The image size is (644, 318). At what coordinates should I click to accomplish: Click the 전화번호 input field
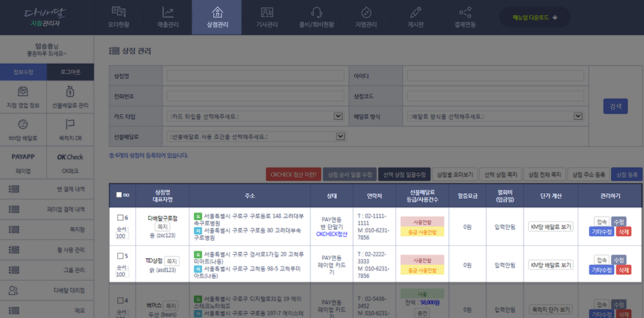[256, 96]
